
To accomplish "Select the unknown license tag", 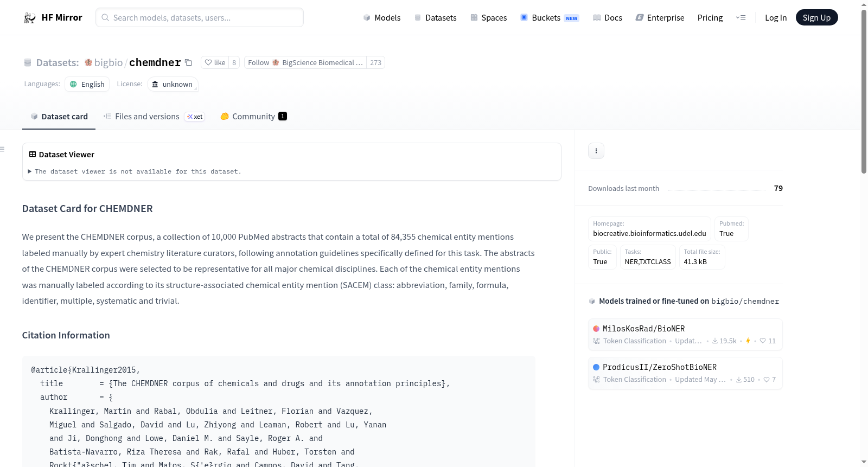I will pos(173,84).
